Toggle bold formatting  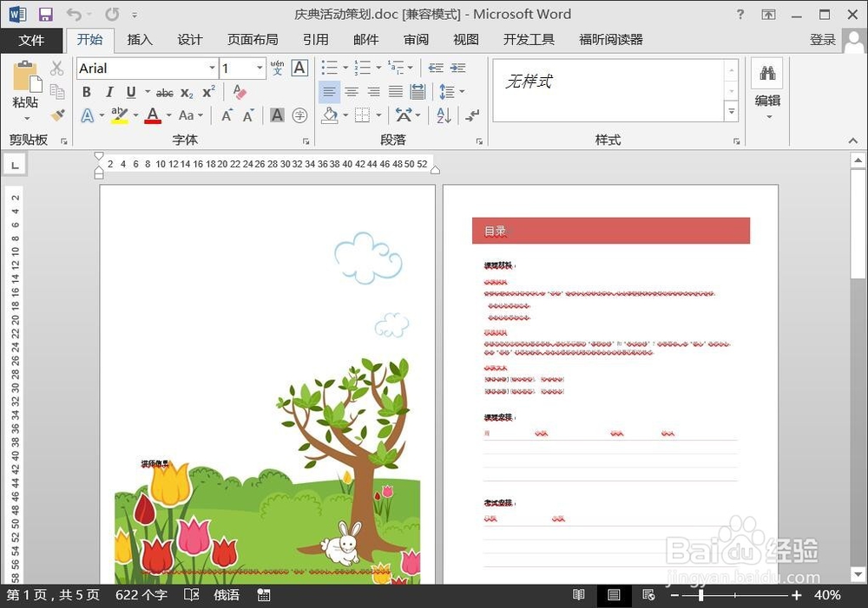86,91
